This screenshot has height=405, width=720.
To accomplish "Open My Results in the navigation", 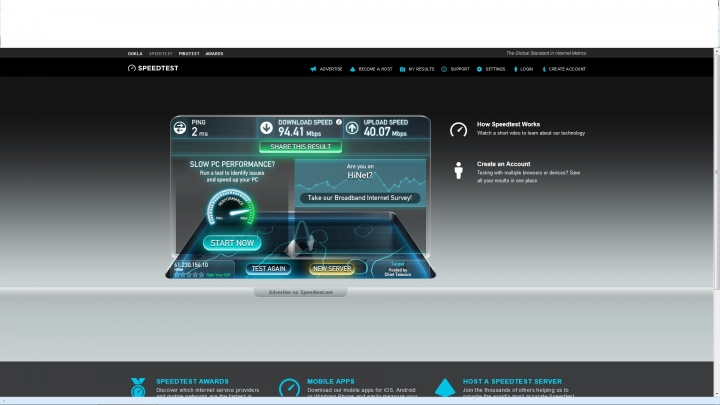I will [422, 69].
